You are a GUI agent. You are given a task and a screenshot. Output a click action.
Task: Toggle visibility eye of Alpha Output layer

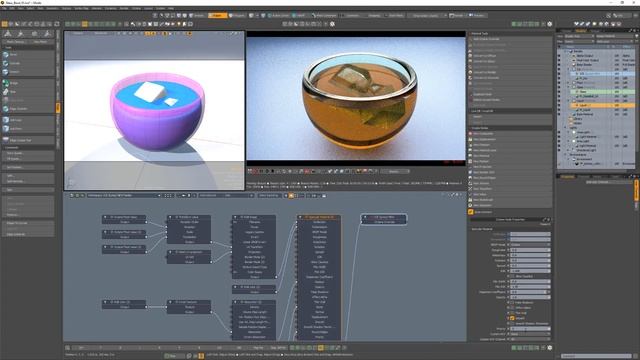(x=559, y=56)
